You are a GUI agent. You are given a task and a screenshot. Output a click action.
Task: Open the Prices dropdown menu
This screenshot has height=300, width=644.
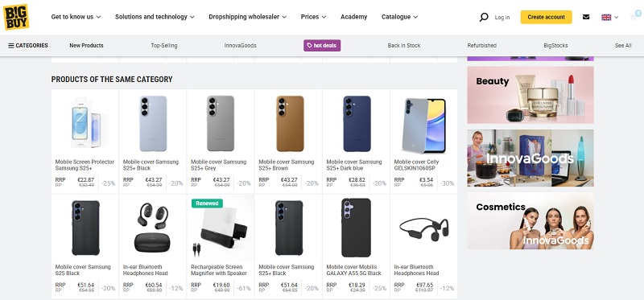(313, 17)
